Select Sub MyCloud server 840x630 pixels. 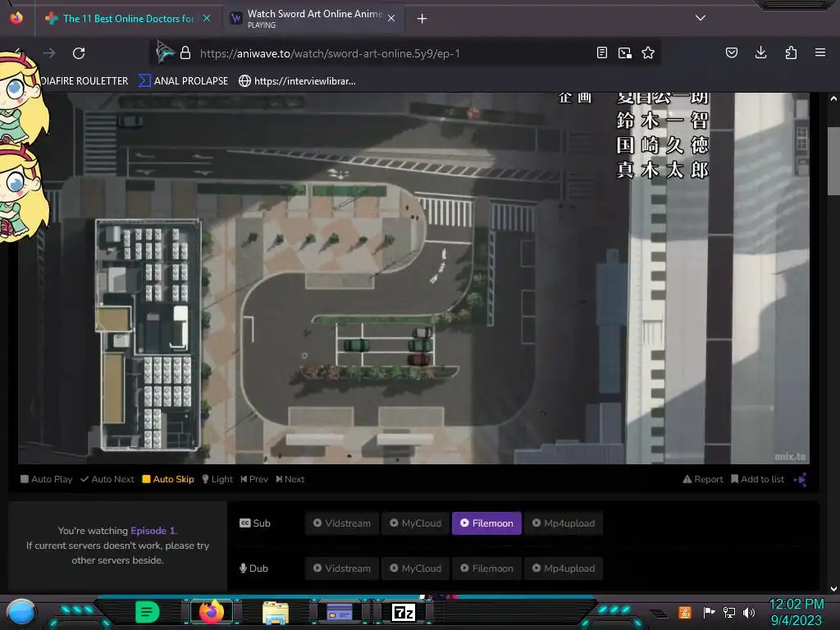[x=416, y=523]
